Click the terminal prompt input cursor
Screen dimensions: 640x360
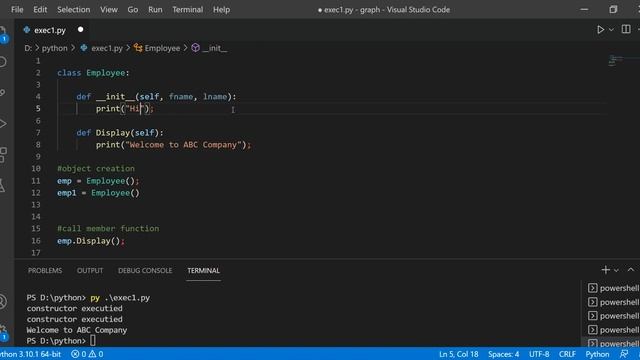tap(93, 340)
